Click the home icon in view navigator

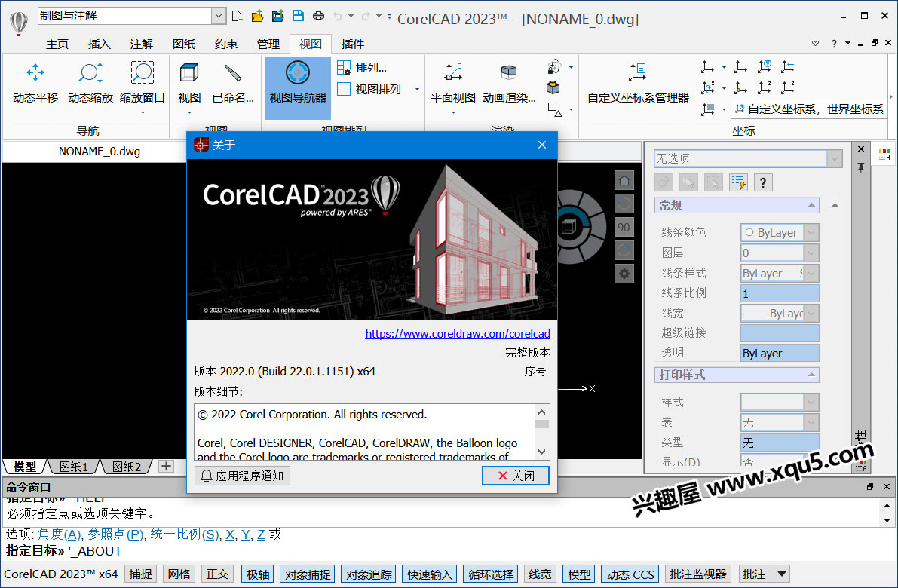tap(624, 181)
